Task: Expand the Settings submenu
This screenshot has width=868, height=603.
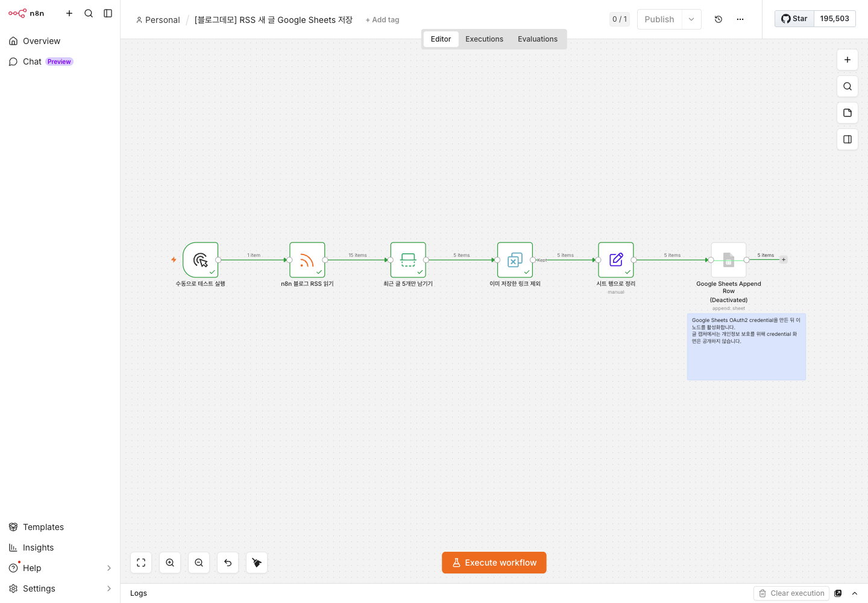Action: click(x=109, y=589)
